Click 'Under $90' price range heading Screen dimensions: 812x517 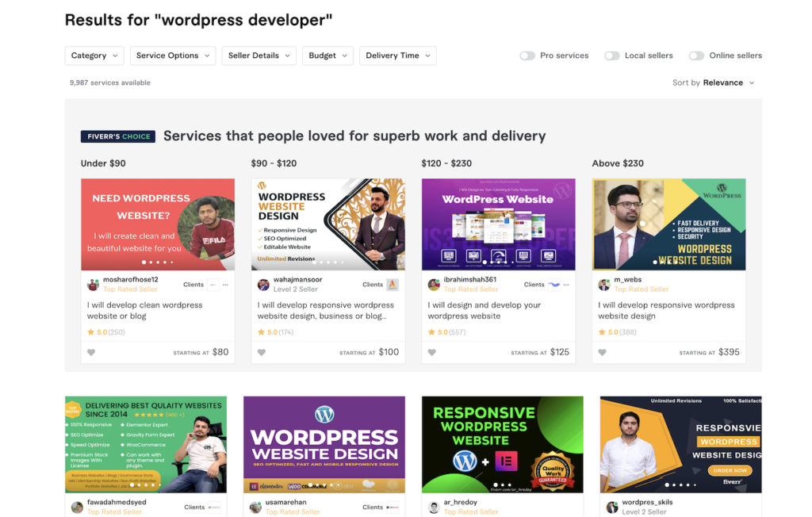coord(103,163)
